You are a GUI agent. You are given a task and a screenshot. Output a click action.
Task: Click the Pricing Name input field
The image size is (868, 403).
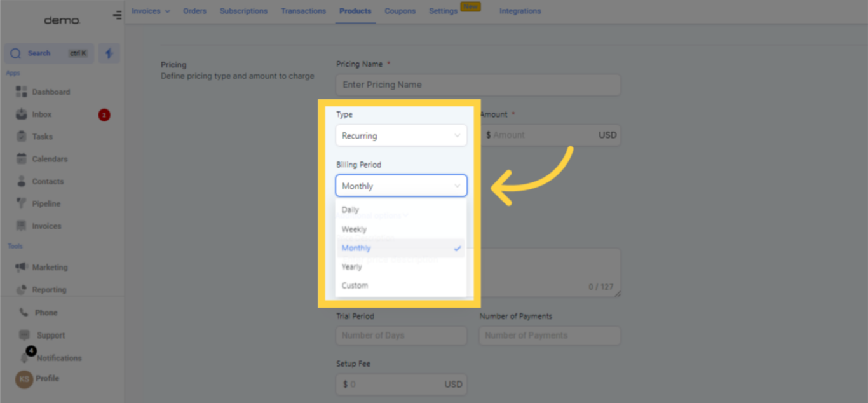click(478, 85)
